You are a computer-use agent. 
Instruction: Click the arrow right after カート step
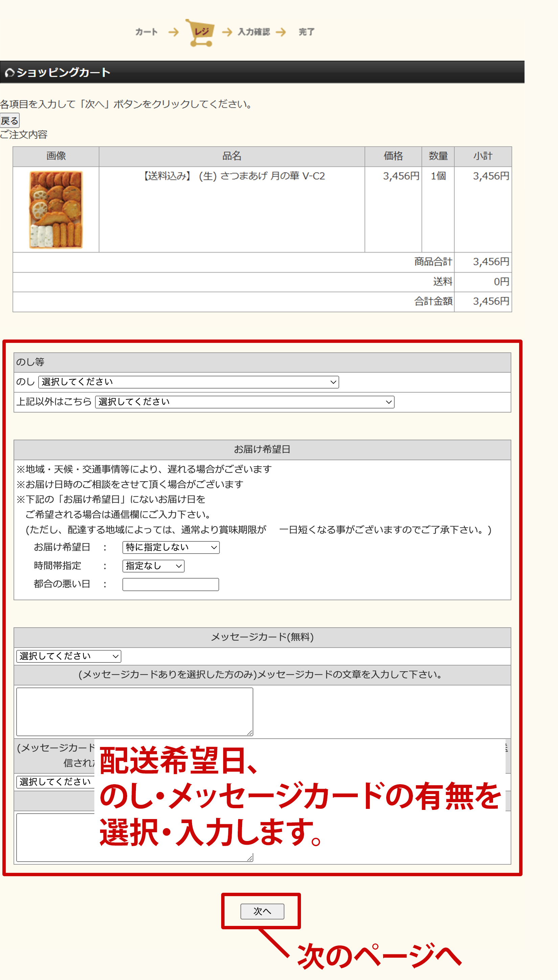click(x=173, y=32)
